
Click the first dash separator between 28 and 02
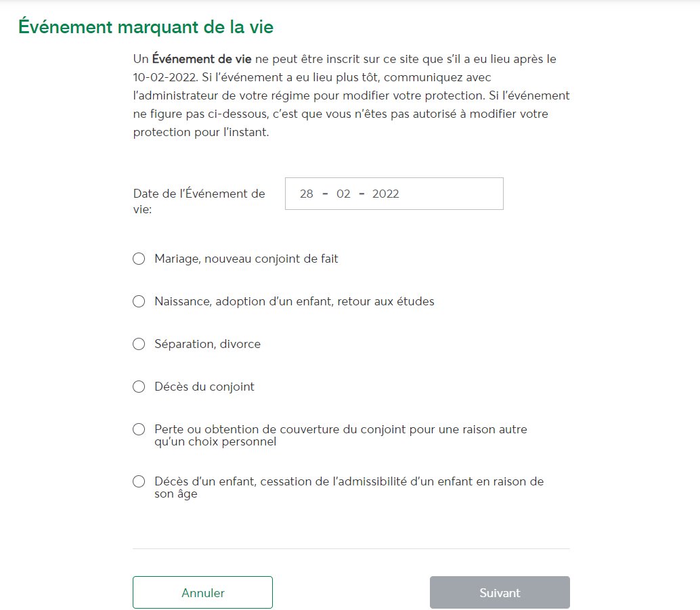[x=325, y=194]
